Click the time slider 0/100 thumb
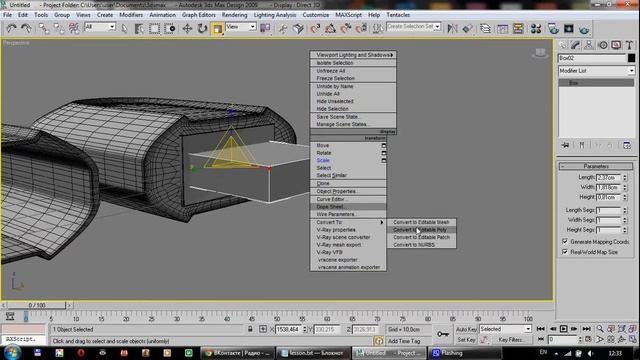Viewport: 640px width, 360px height. click(37, 305)
